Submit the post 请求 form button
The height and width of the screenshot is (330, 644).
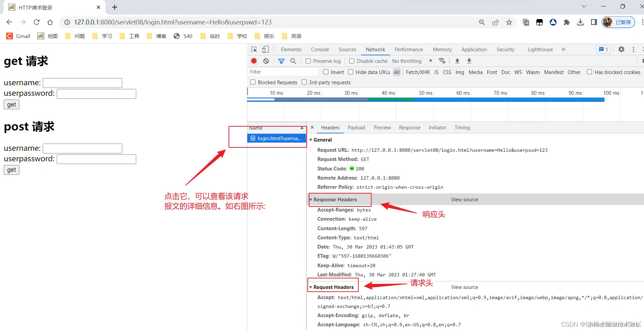(12, 170)
